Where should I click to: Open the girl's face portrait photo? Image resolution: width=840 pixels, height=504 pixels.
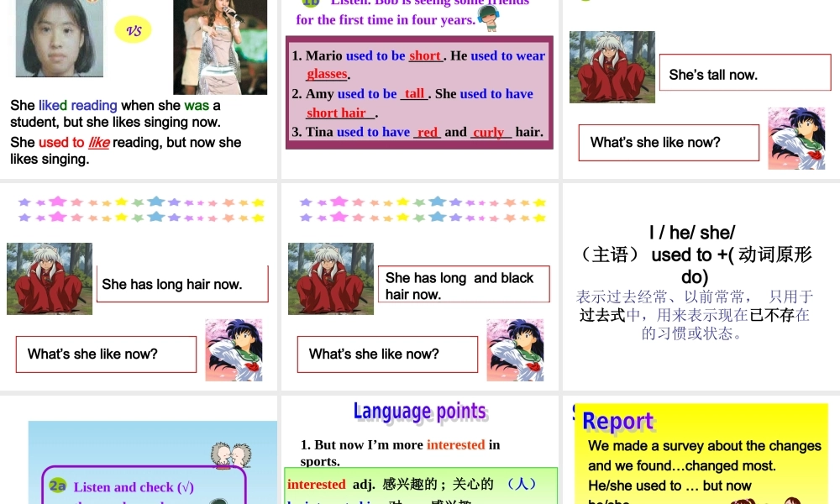pyautogui.click(x=59, y=38)
